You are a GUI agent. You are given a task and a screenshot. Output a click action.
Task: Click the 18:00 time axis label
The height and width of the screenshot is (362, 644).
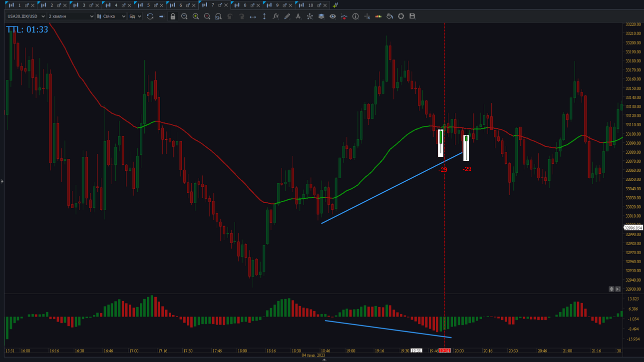[x=243, y=351]
